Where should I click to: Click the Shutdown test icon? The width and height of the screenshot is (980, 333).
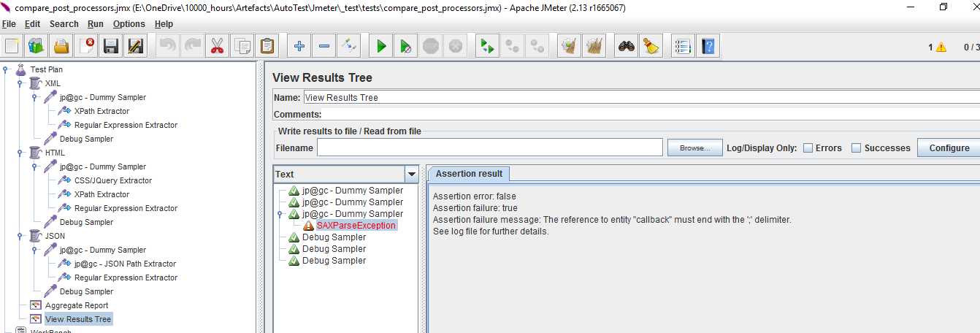click(456, 46)
